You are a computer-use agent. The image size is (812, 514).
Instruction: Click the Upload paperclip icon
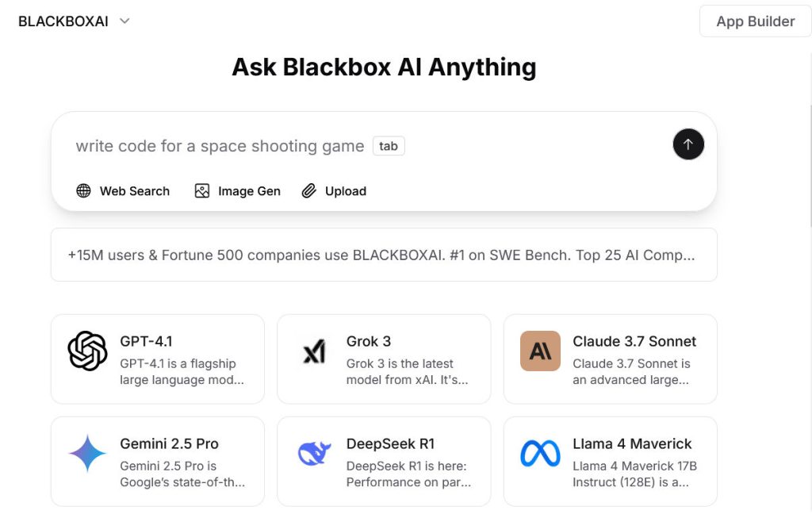tap(309, 191)
